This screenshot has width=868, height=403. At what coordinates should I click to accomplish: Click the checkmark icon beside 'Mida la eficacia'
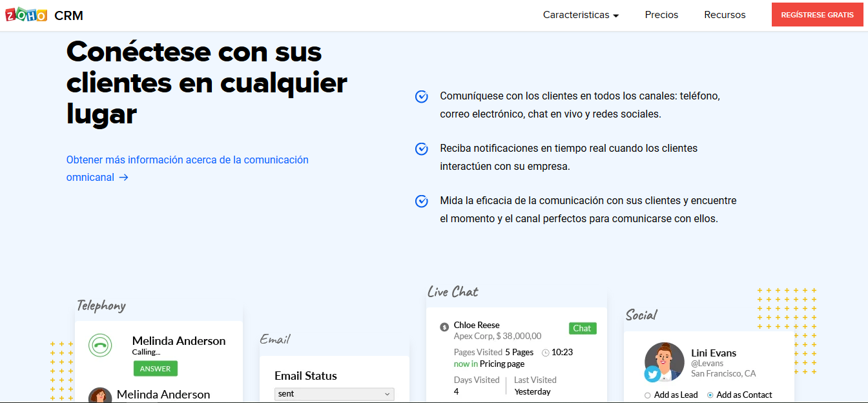coord(421,201)
